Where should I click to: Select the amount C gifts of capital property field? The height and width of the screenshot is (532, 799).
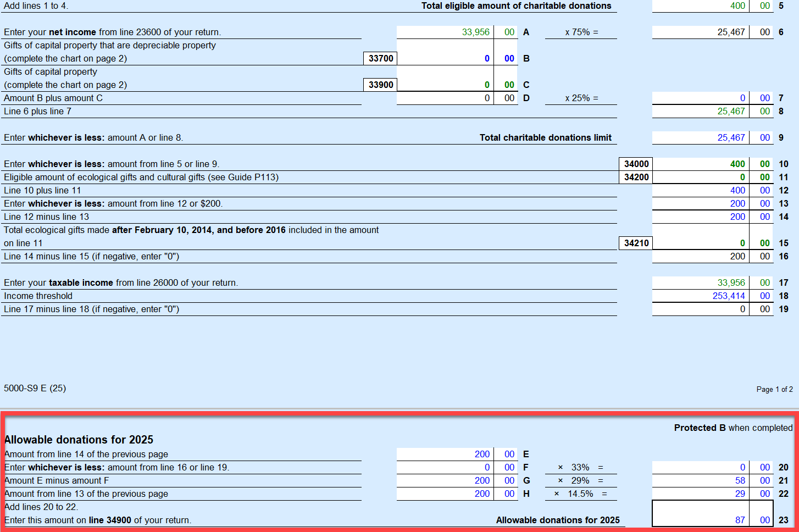445,85
